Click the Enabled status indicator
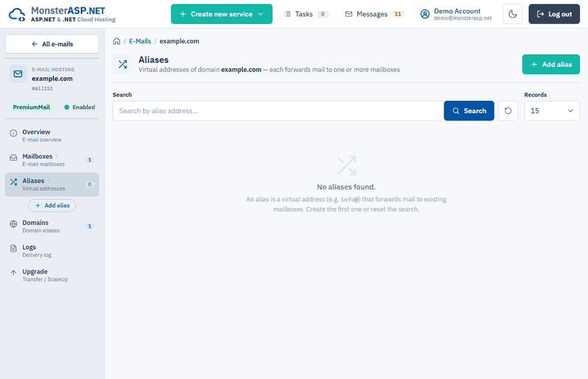588x379 pixels. 80,108
